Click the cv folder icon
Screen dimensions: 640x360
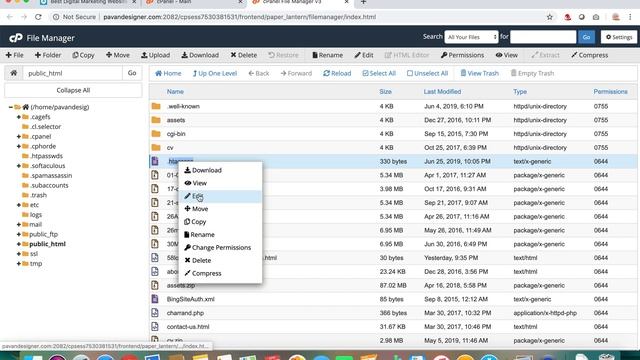[156, 147]
